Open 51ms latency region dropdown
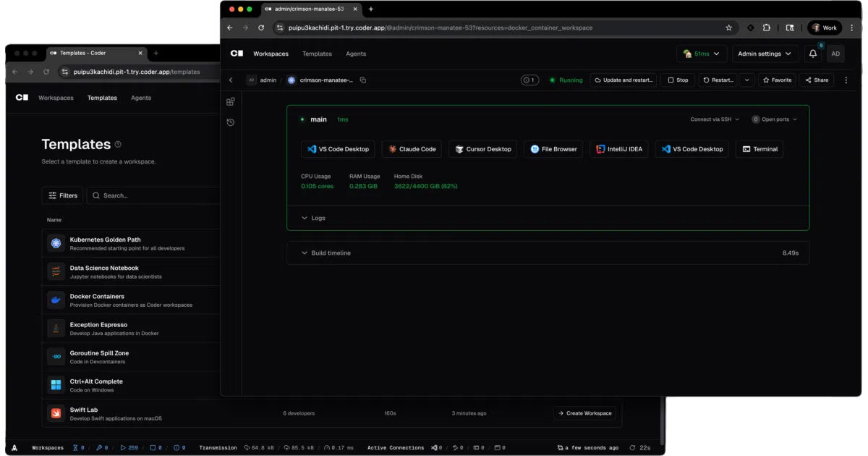 pos(702,54)
